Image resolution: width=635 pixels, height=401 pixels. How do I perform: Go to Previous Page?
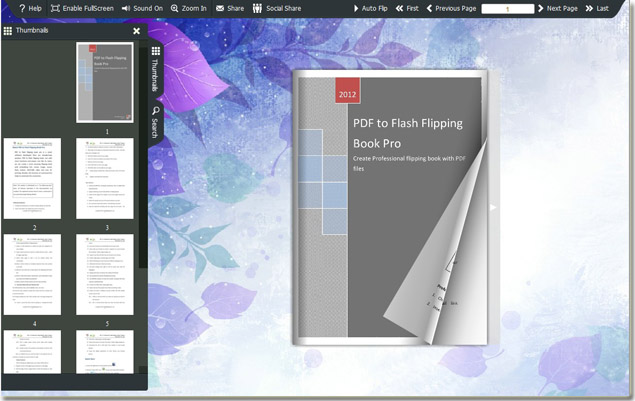click(x=451, y=8)
